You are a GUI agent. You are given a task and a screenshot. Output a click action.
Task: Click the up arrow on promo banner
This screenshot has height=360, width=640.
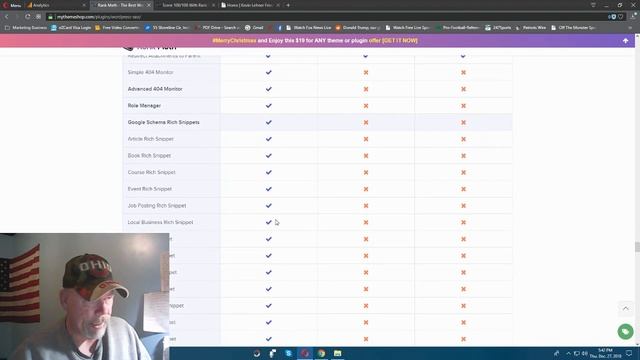[625, 41]
